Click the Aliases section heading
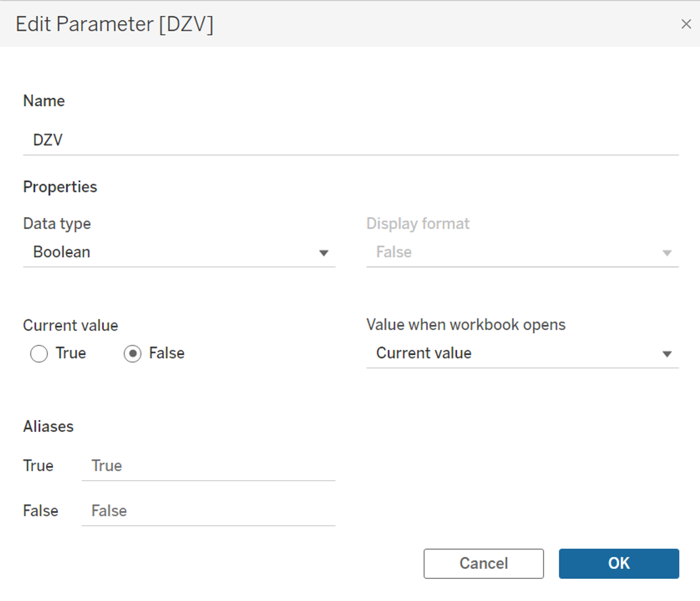700x601 pixels. tap(48, 426)
